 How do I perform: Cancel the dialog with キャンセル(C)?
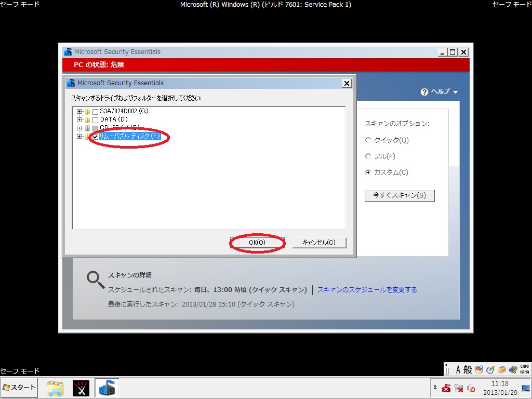click(x=319, y=243)
